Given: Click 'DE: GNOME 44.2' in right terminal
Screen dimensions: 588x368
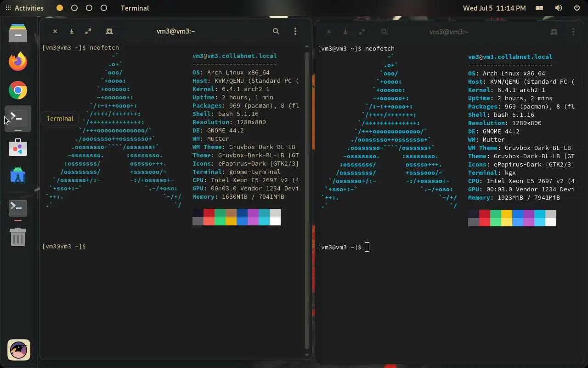Looking at the screenshot, I should [x=494, y=131].
